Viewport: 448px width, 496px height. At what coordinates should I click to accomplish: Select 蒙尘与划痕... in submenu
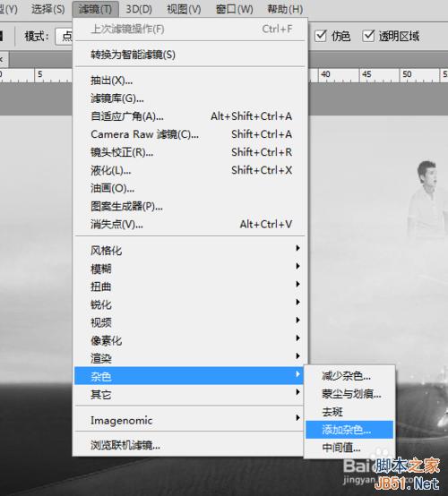pos(349,394)
